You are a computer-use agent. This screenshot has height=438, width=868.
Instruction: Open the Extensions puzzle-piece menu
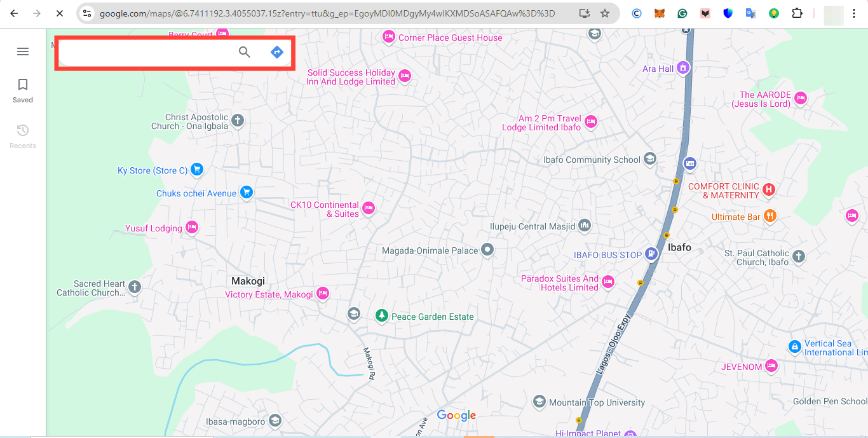click(797, 13)
